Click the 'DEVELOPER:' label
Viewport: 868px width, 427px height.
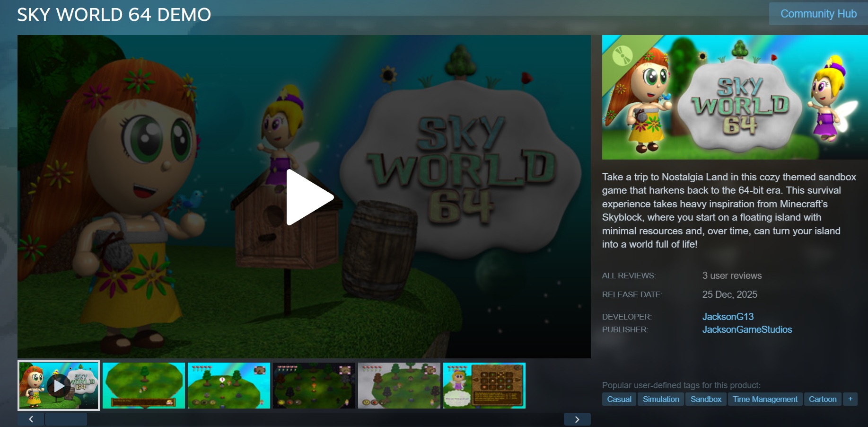[x=627, y=317]
